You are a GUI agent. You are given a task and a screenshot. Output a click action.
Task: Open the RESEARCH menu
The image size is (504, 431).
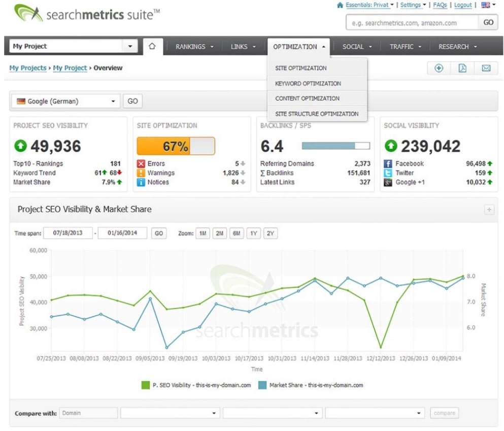coord(457,47)
